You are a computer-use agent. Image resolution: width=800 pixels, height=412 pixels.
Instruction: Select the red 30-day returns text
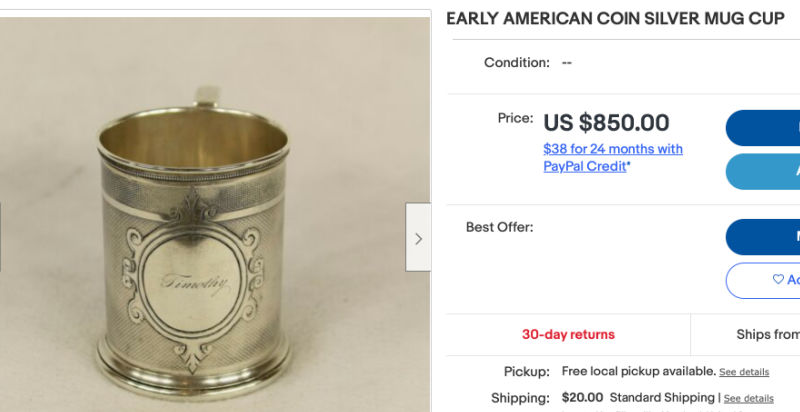click(x=568, y=334)
